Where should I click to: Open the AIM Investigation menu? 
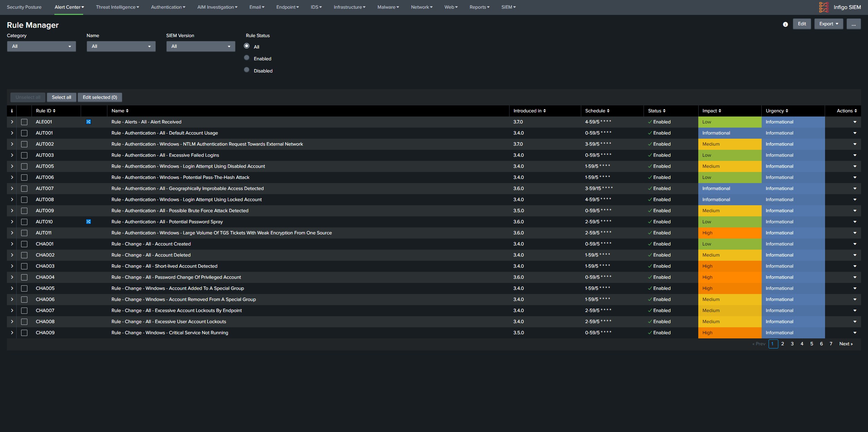(217, 7)
